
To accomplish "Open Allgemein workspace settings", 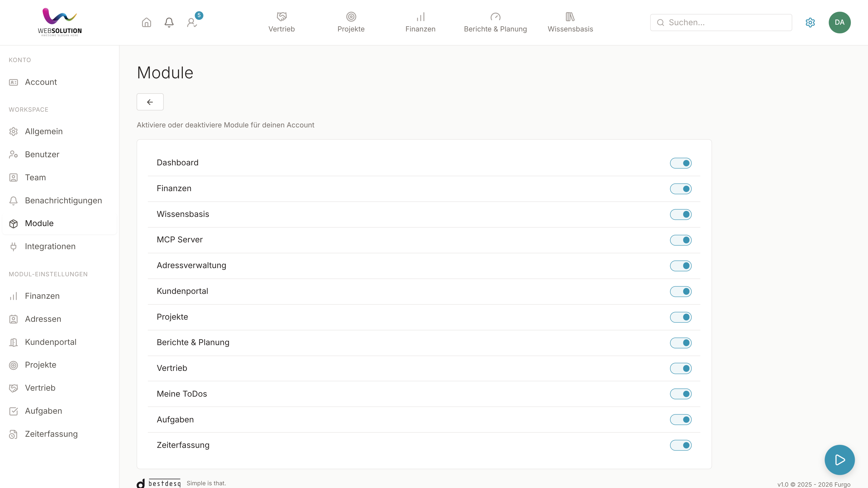I will click(x=59, y=131).
